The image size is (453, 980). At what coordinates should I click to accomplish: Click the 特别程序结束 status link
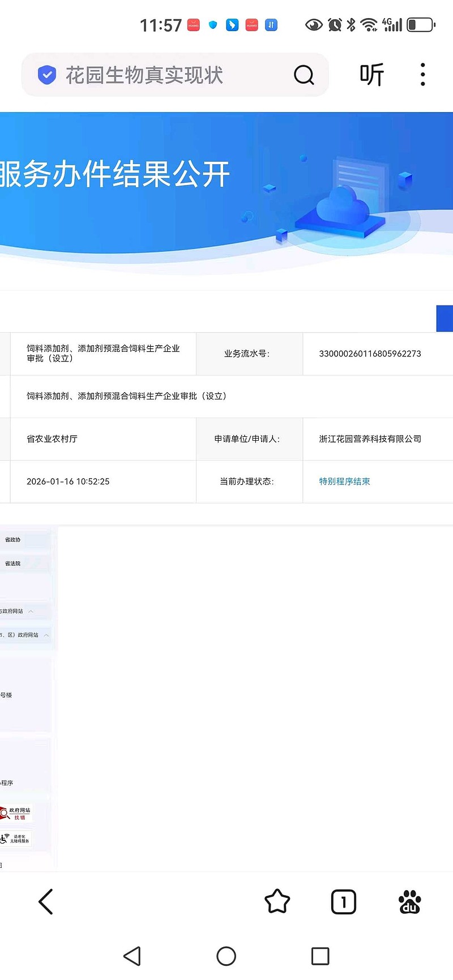(344, 482)
